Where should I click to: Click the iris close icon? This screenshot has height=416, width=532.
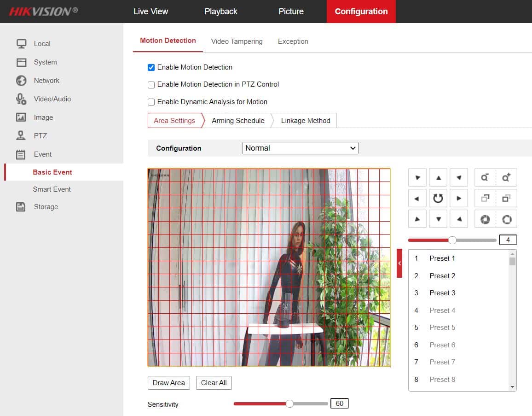pos(485,219)
